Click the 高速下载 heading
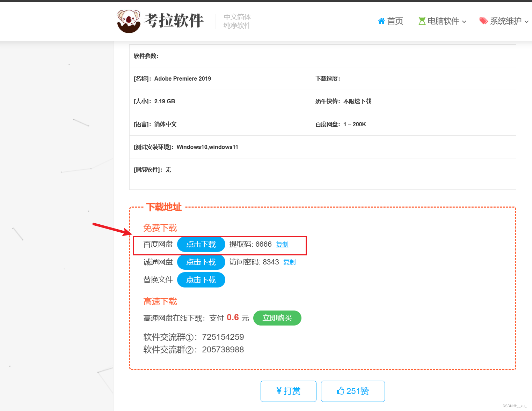The width and height of the screenshot is (532, 411). click(x=160, y=301)
